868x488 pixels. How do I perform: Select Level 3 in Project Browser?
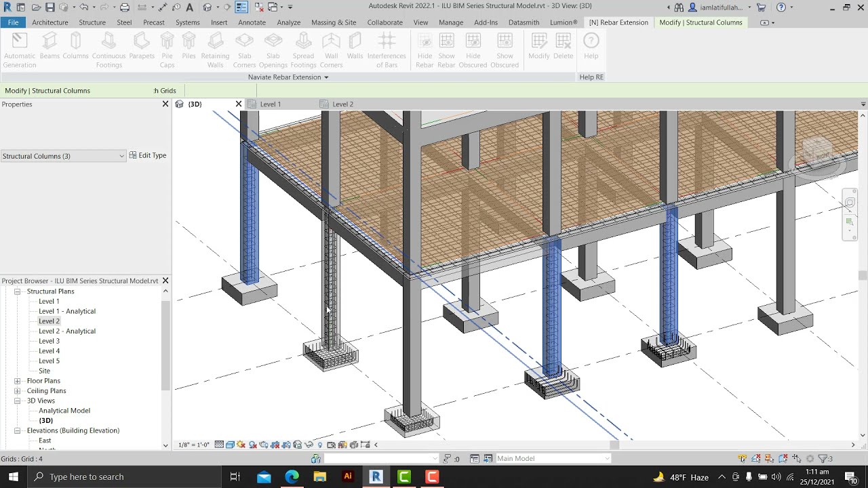pyautogui.click(x=49, y=341)
